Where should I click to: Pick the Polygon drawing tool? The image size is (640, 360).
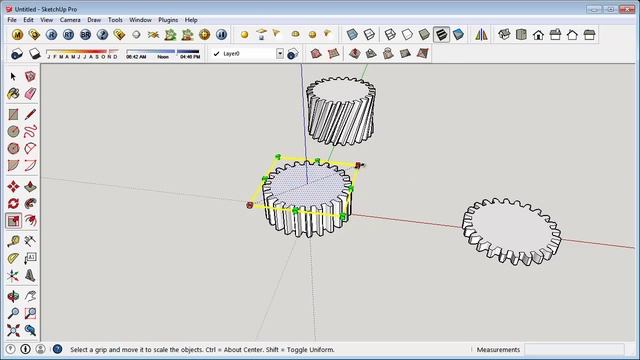13,149
